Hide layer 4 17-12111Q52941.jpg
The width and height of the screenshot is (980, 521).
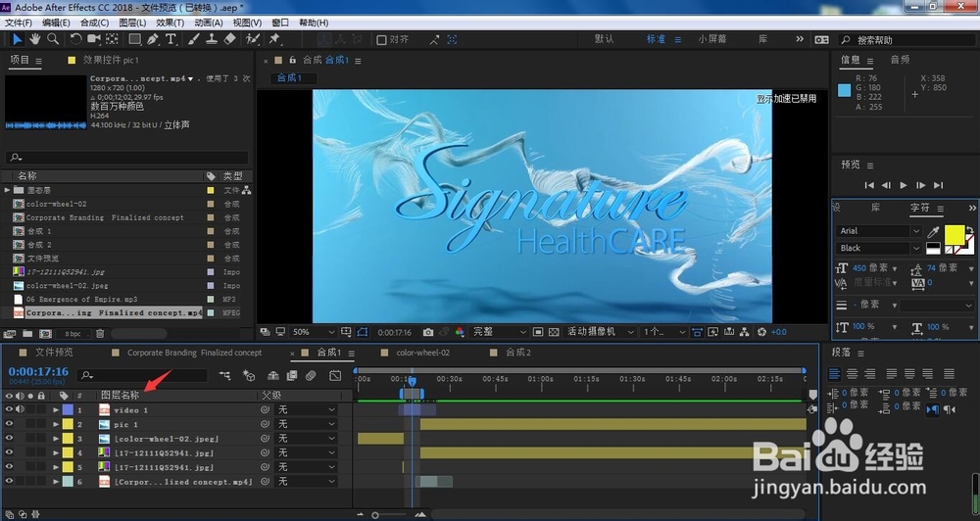(x=9, y=452)
